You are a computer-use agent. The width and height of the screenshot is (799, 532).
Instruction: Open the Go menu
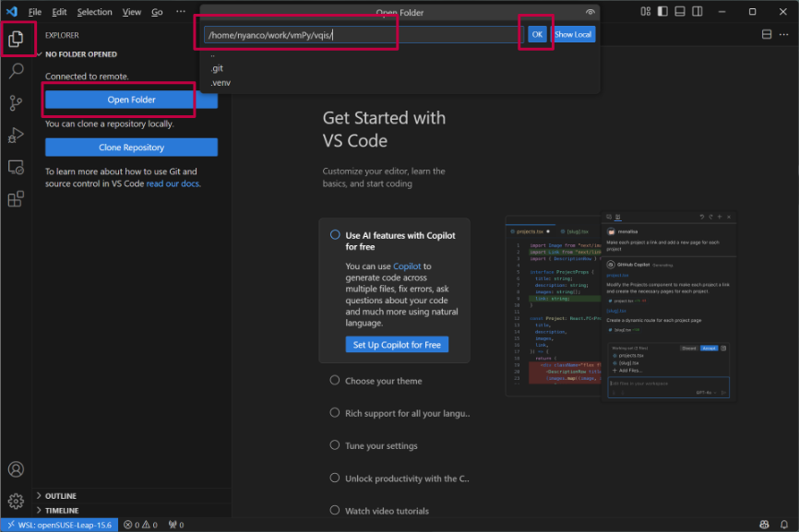point(157,12)
